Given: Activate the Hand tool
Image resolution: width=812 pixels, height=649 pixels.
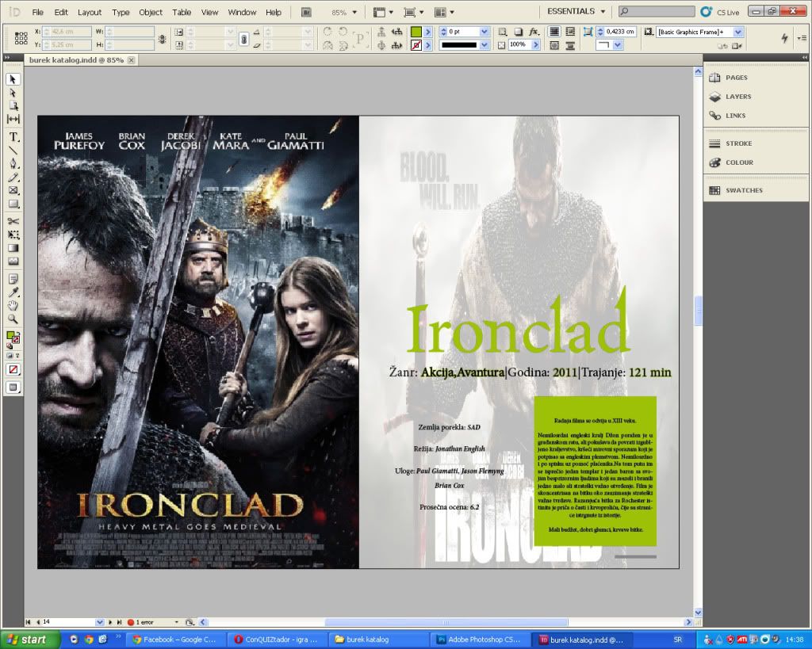Looking at the screenshot, I should [x=13, y=306].
